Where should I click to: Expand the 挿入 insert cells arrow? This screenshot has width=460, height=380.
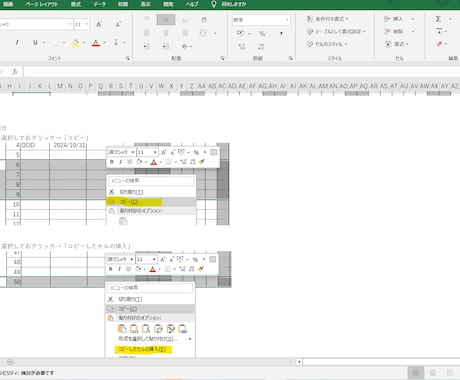click(x=413, y=19)
